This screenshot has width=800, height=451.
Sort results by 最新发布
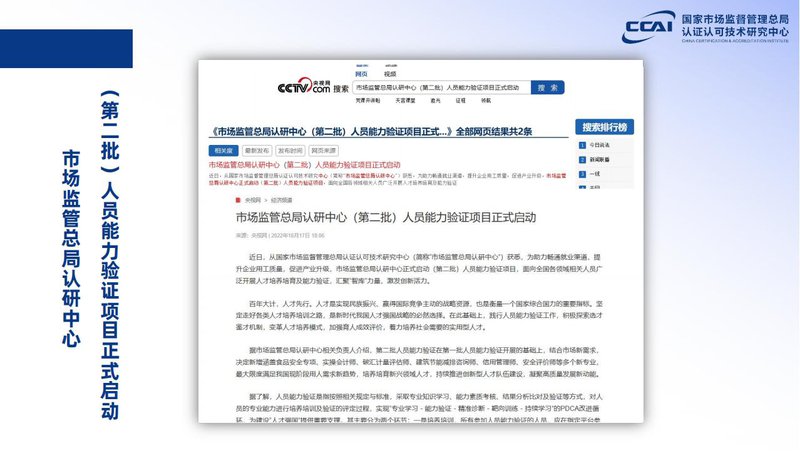[x=256, y=150]
